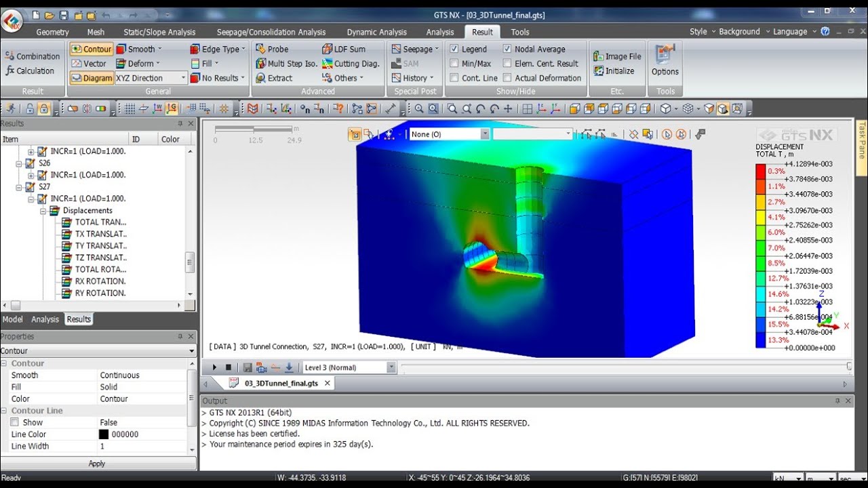Enable the Actual Deformation checkbox

(x=507, y=78)
